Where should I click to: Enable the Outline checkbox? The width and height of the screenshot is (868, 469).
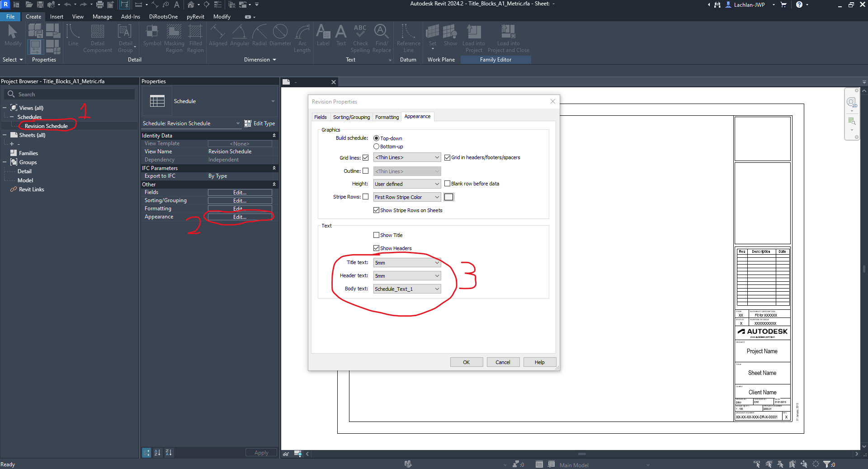366,171
